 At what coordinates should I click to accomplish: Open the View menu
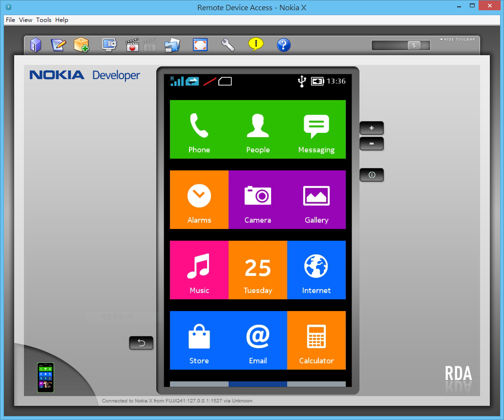(25, 20)
